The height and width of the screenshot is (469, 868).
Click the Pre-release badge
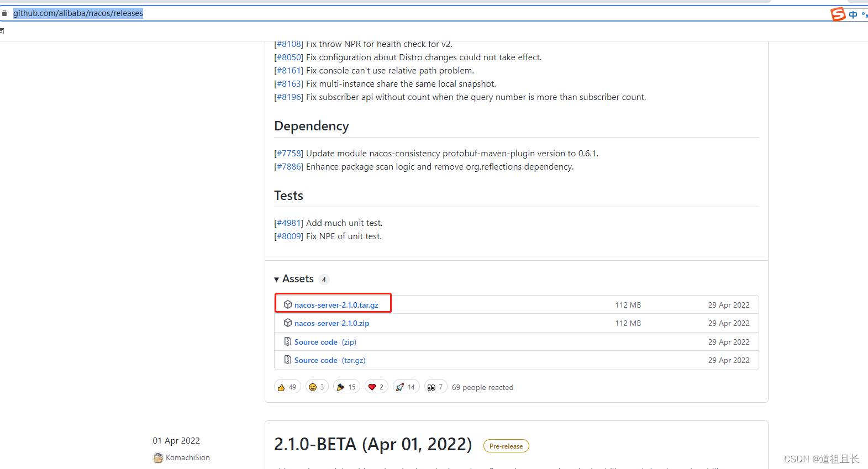tap(506, 446)
